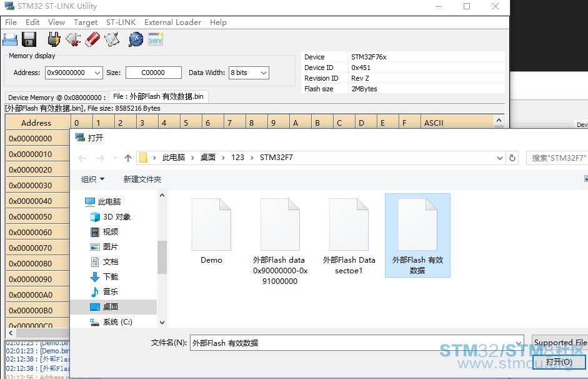The width and height of the screenshot is (588, 379).
Task: Open recent locations dropdown arrow
Action: coord(115,158)
